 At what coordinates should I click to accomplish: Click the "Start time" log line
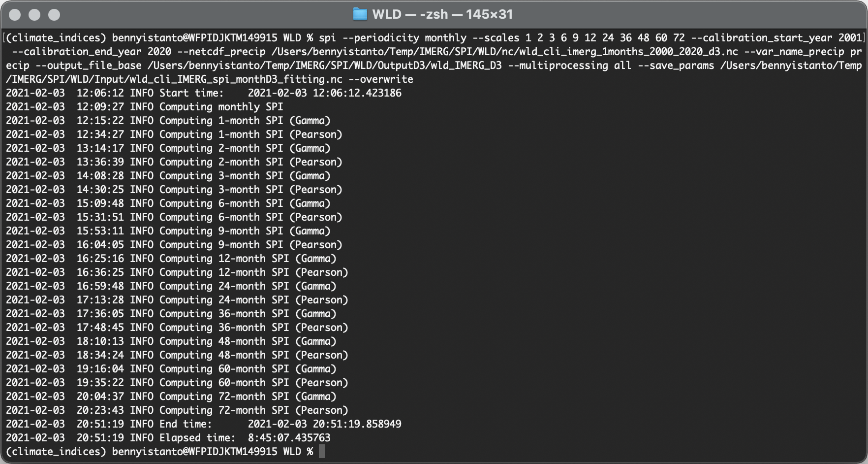pos(203,93)
